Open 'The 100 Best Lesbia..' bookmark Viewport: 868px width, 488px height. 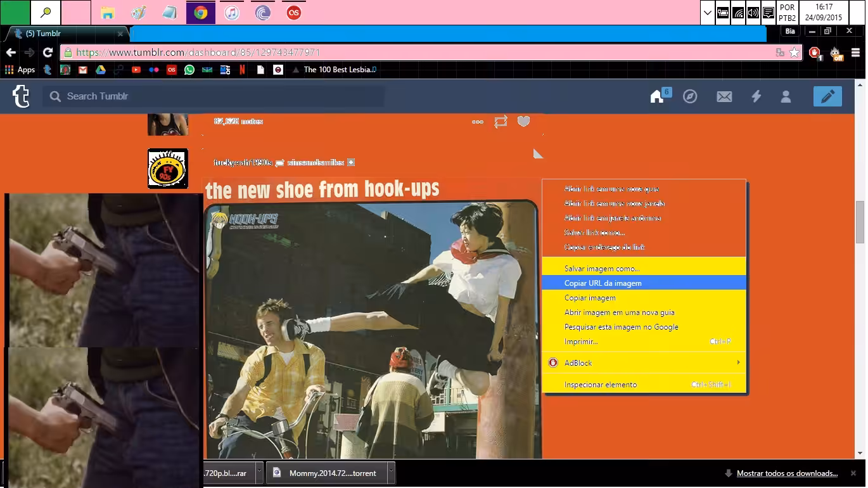pos(334,70)
